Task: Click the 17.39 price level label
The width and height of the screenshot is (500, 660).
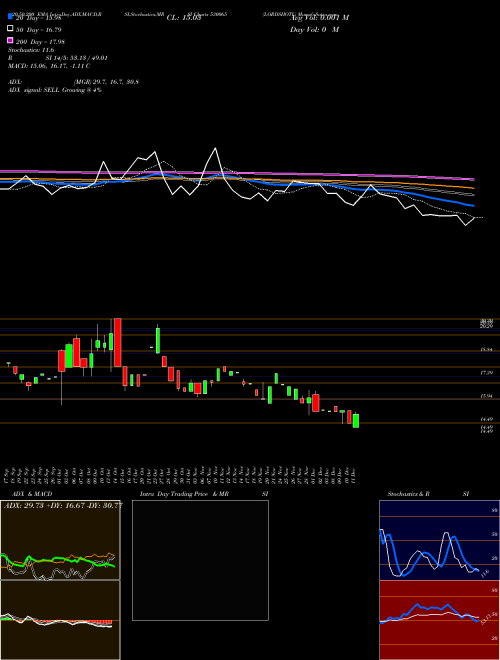Action: (487, 373)
